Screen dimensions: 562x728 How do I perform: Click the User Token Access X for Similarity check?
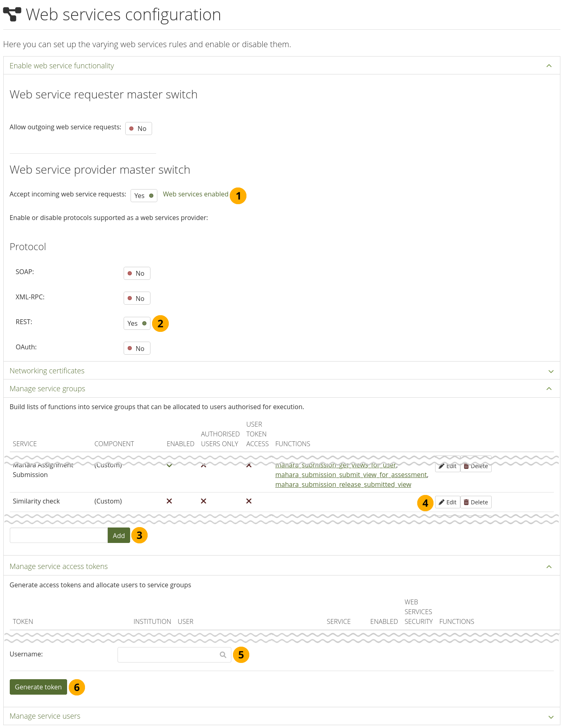click(249, 501)
